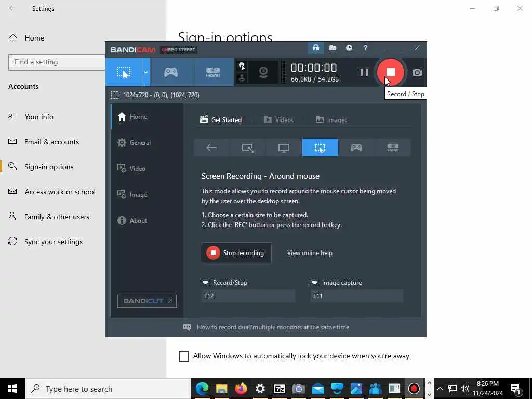532x399 pixels.
Task: Open Microsoft Edge from the taskbar
Action: point(202,389)
